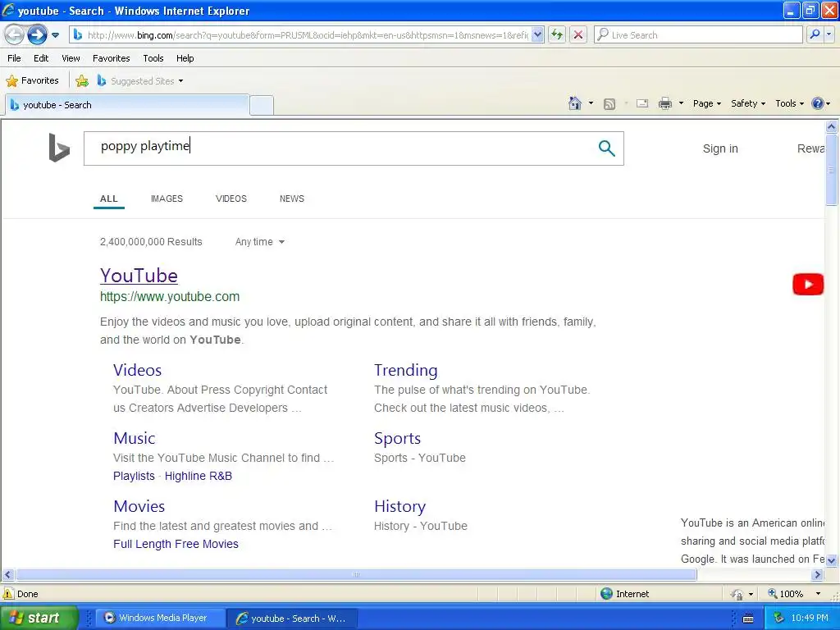Open command bar Tools dropdown
The image size is (840, 630).
click(x=790, y=103)
